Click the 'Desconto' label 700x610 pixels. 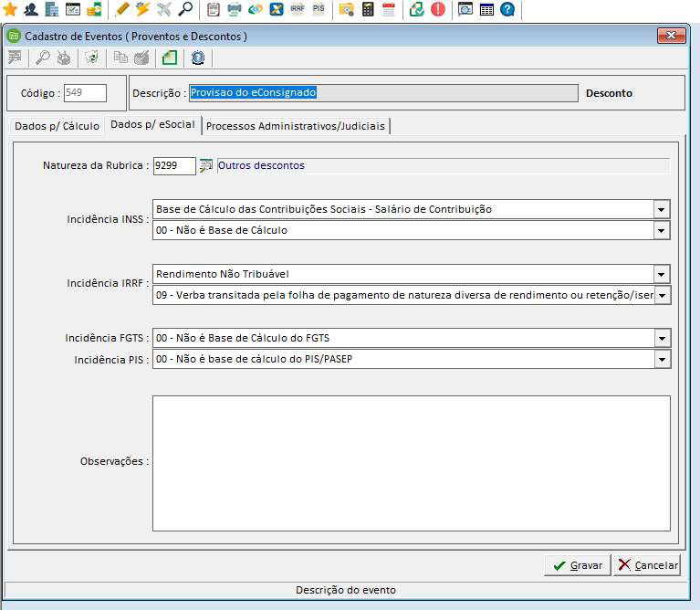(609, 93)
